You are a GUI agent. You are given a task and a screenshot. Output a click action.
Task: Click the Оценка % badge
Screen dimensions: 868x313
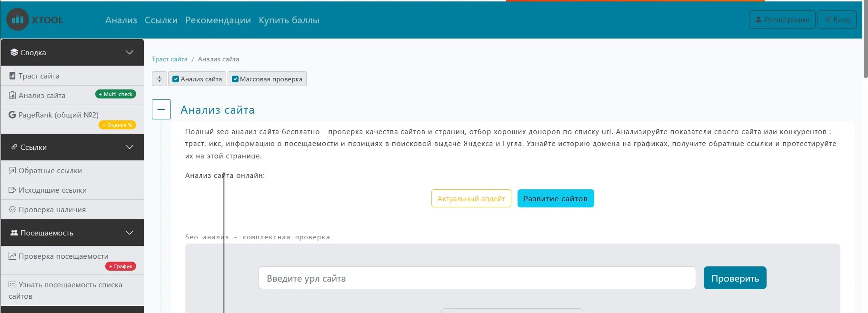click(117, 125)
